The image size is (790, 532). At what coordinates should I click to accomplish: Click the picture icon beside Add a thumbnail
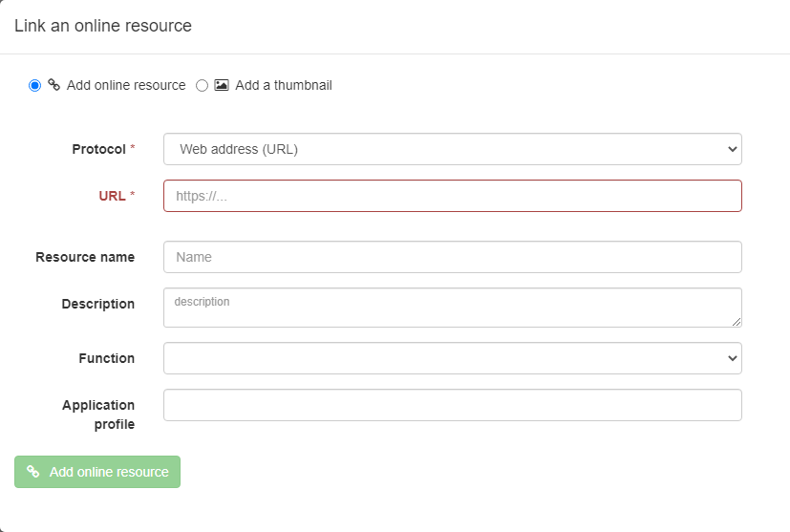click(x=222, y=85)
